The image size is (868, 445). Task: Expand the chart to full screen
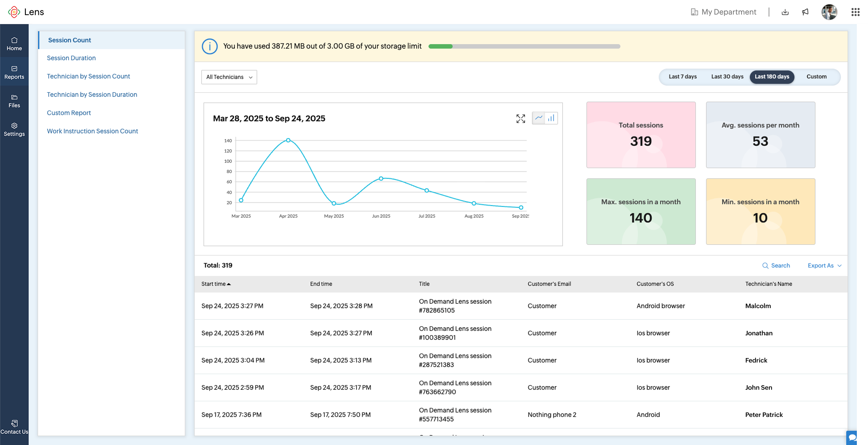tap(521, 119)
